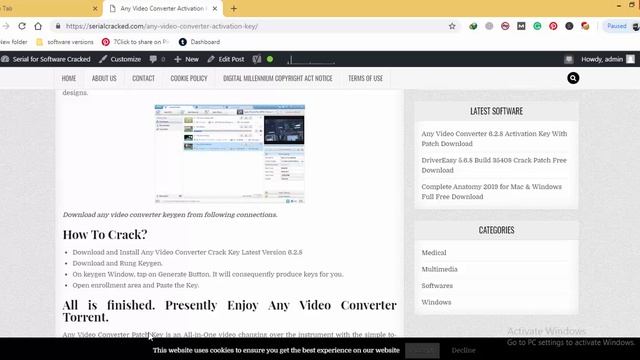The image size is (640, 360).
Task: Open the first green extension icon
Action: [473, 26]
